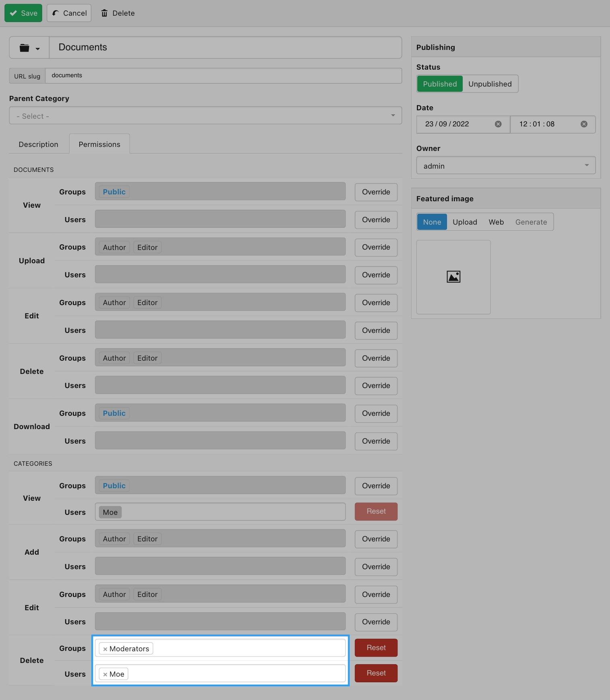The image size is (610, 700).
Task: Override Documents Edit Users permission
Action: click(x=376, y=330)
